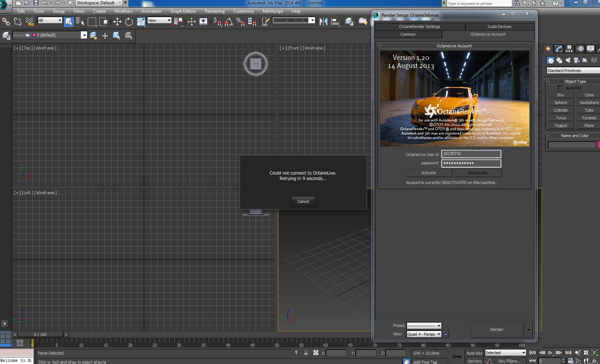Viewport: 600px width, 364px height.
Task: Pick the Select and Rotate tool
Action: [x=129, y=22]
